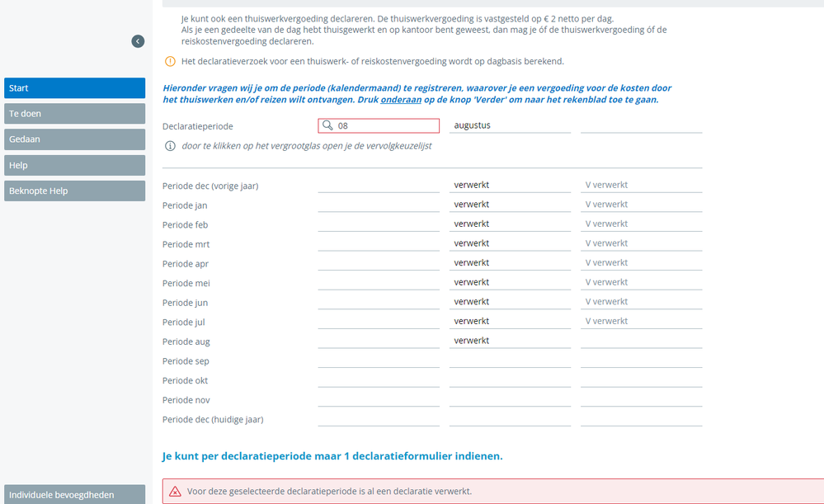Click 'verwerkt' status for Periode jul

tap(510, 321)
